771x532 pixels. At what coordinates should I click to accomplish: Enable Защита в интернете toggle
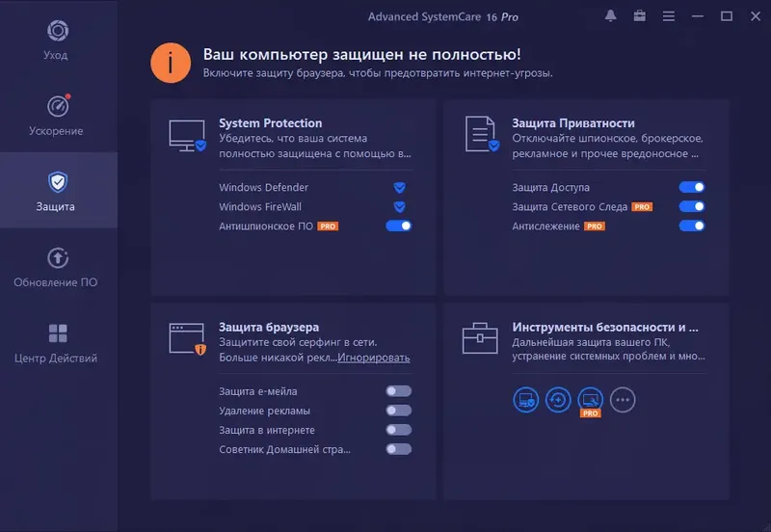399,430
